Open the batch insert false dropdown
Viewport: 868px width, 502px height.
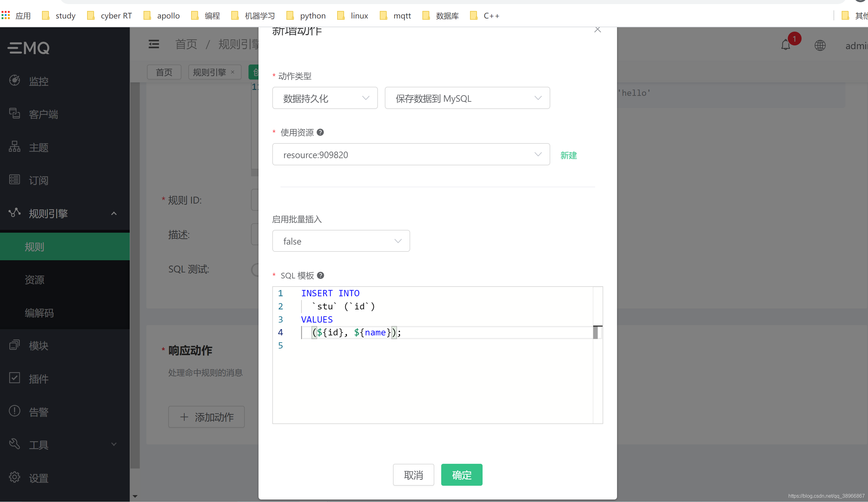tap(341, 241)
